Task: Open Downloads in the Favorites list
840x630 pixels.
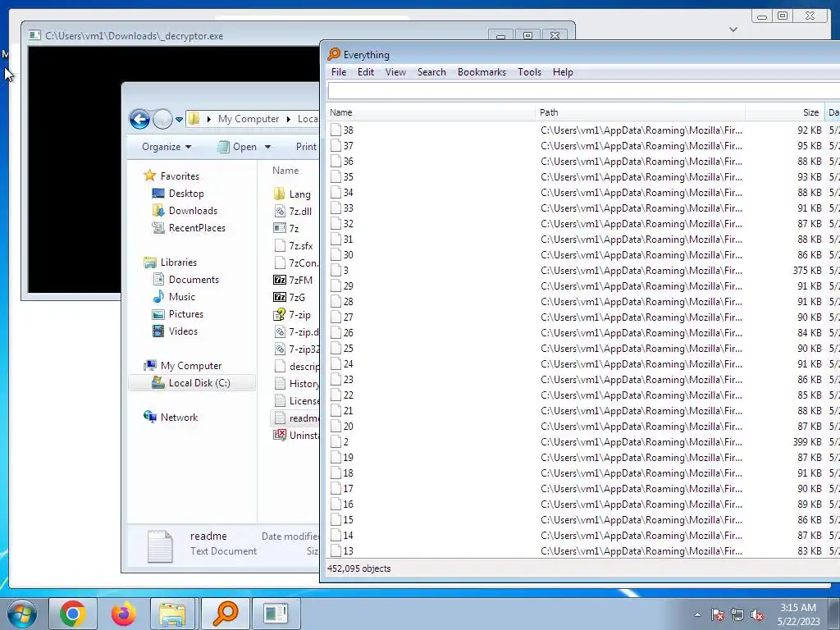Action: (193, 211)
